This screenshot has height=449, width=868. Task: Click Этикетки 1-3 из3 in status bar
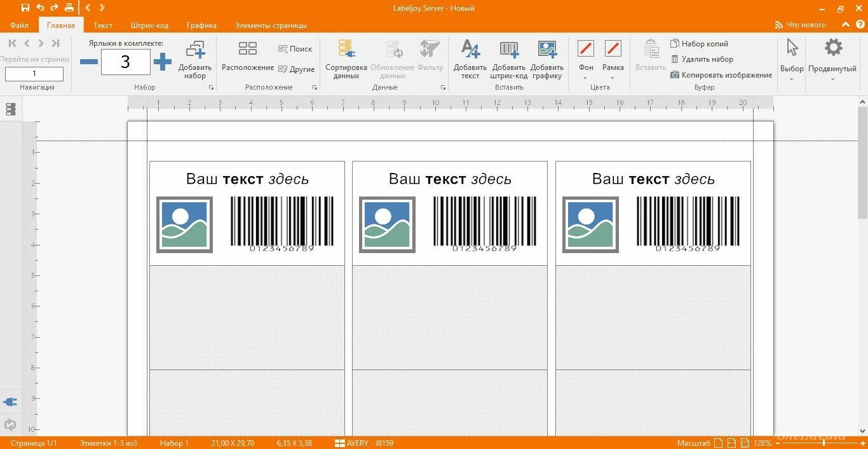[x=108, y=443]
